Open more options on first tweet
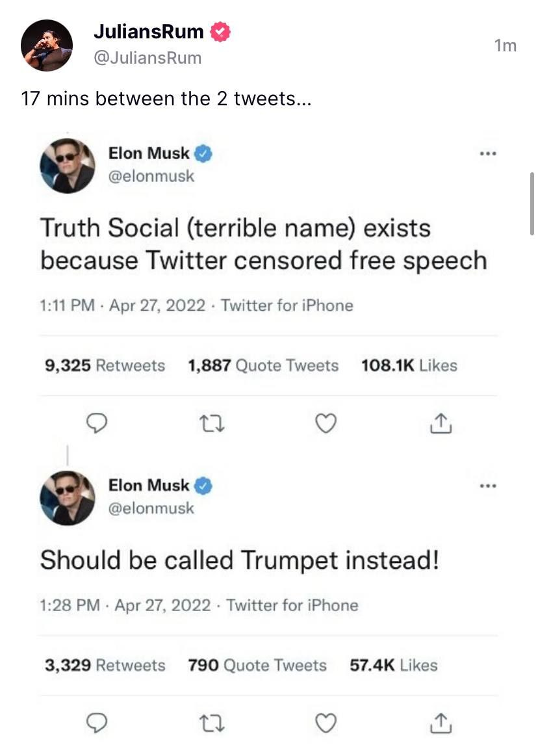This screenshot has width=538, height=756. coord(487,154)
